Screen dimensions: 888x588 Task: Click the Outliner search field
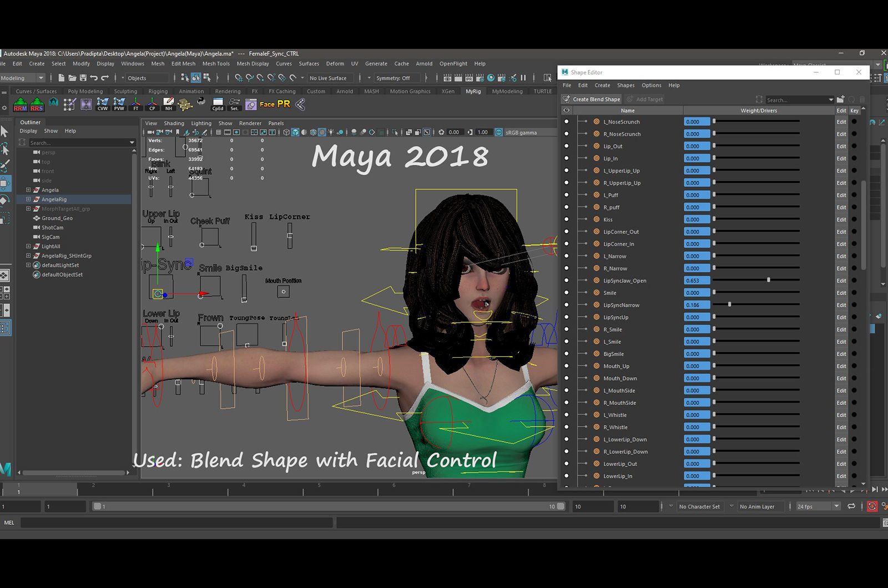(x=82, y=143)
